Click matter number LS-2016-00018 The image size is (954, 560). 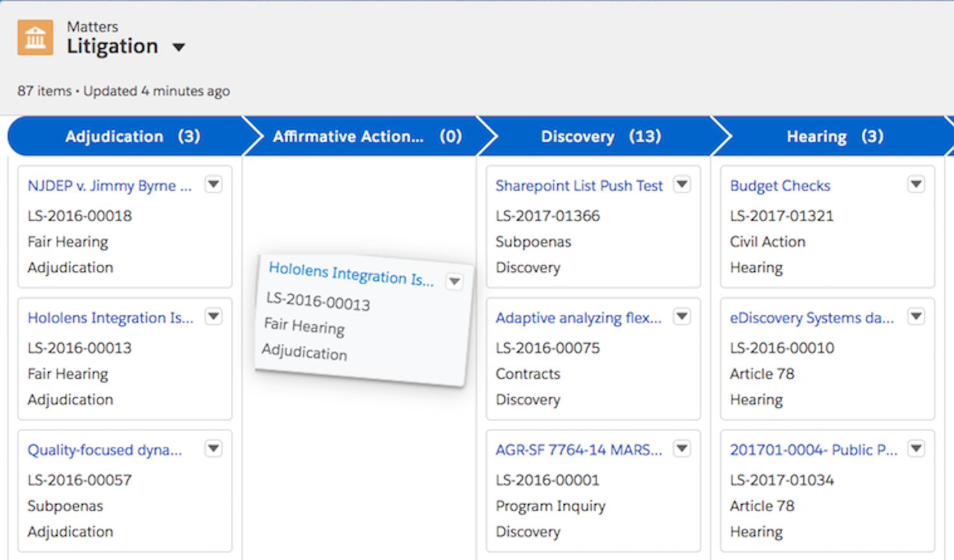tap(80, 216)
